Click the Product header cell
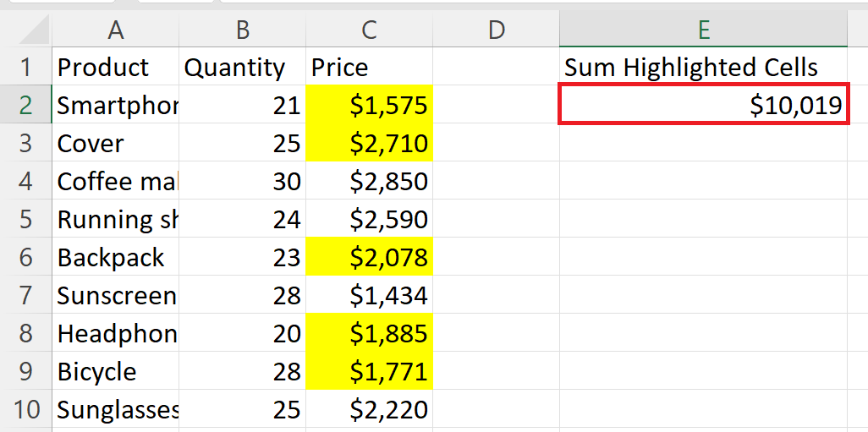The height and width of the screenshot is (432, 868). pos(115,67)
